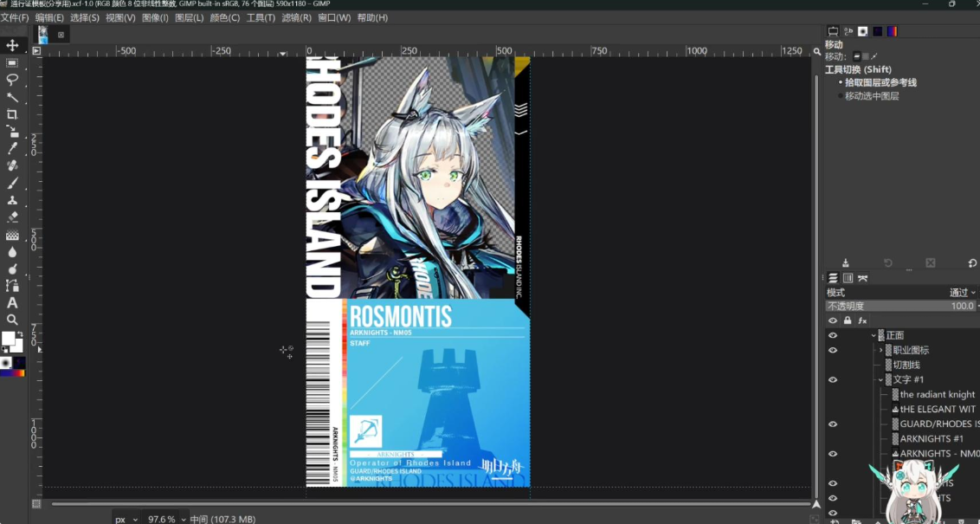Switch to the Channels dock tab
The height and width of the screenshot is (524, 980).
848,278
